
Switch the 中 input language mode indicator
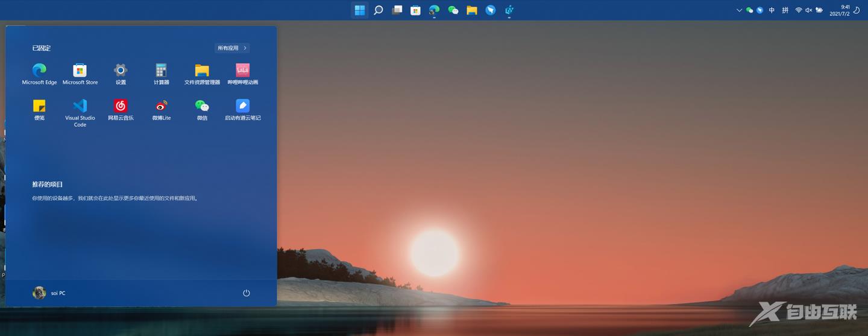(x=772, y=10)
